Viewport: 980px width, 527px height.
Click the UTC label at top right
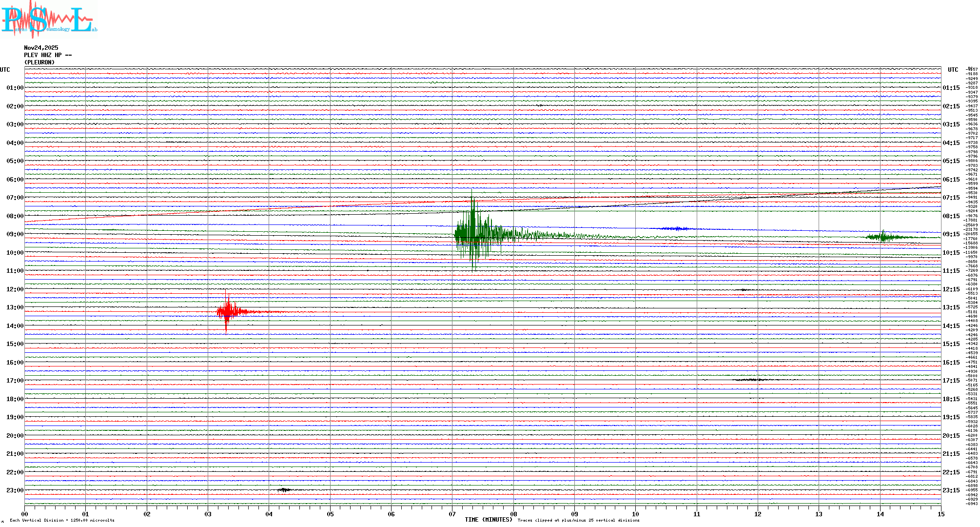(953, 70)
